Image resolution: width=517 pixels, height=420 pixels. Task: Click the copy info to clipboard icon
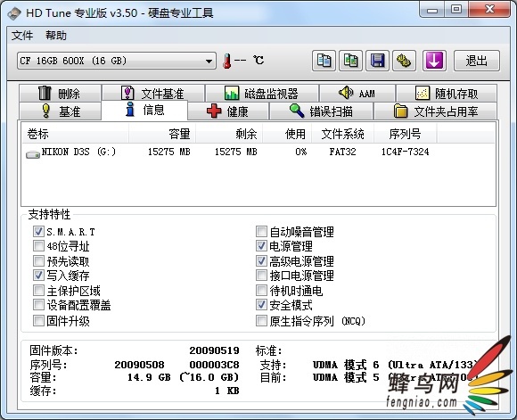click(x=324, y=61)
